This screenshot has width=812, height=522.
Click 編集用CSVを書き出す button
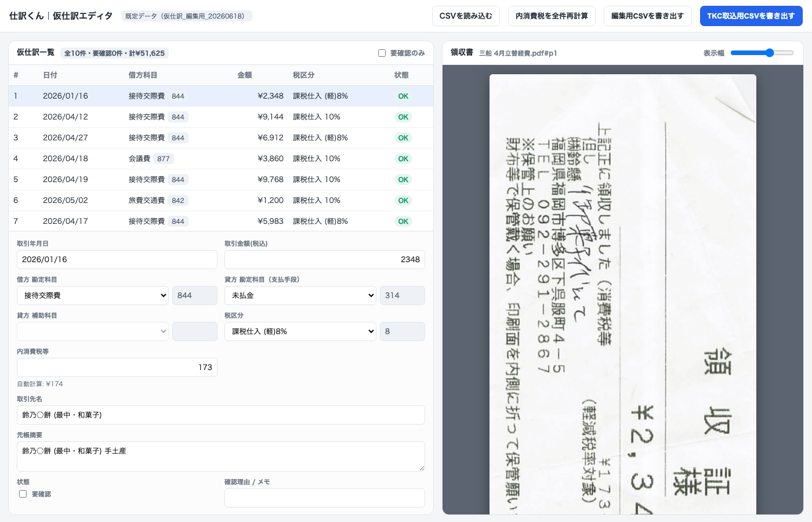point(647,16)
